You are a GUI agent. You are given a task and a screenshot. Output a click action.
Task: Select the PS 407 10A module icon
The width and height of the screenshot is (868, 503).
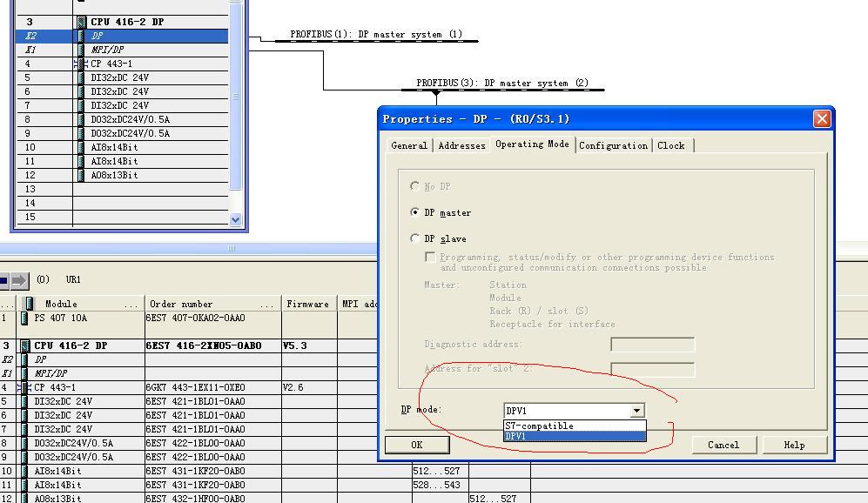(x=24, y=319)
